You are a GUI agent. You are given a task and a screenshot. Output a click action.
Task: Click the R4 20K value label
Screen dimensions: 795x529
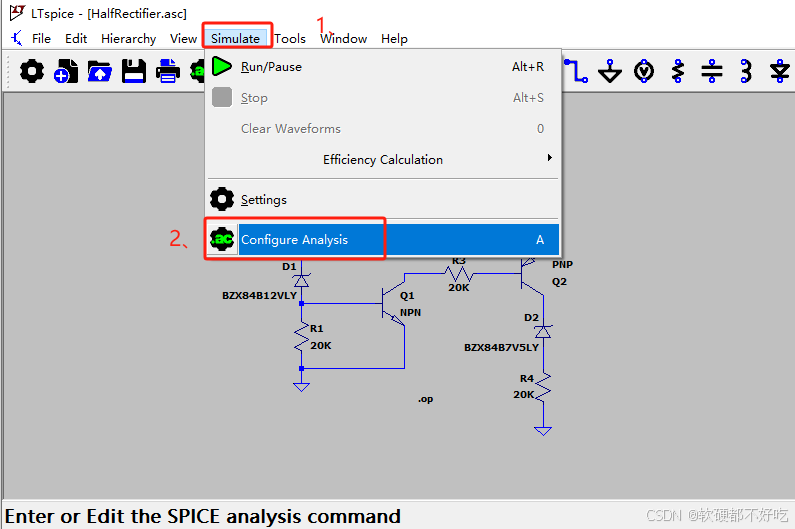pos(524,395)
